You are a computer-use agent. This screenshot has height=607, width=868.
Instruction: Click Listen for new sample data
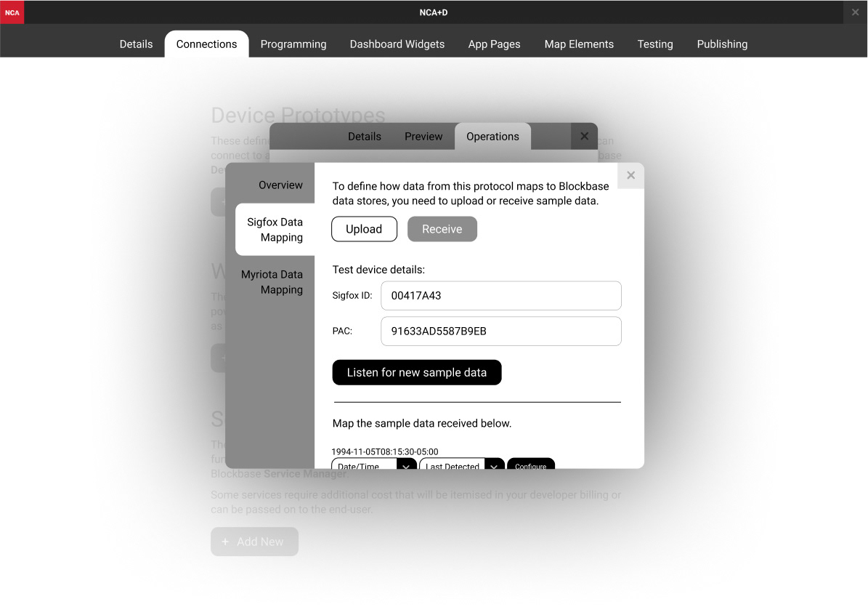(x=417, y=373)
